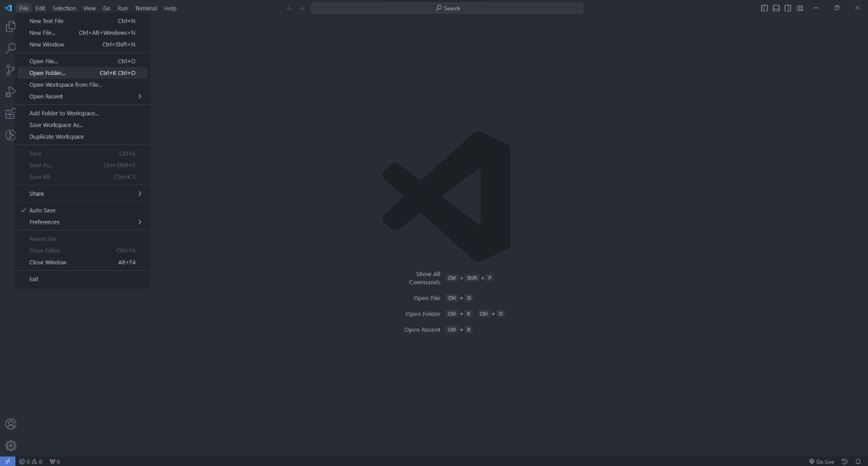Click Open Recent shortcut label in editor
Screen dimensions: 868x466
(422, 330)
